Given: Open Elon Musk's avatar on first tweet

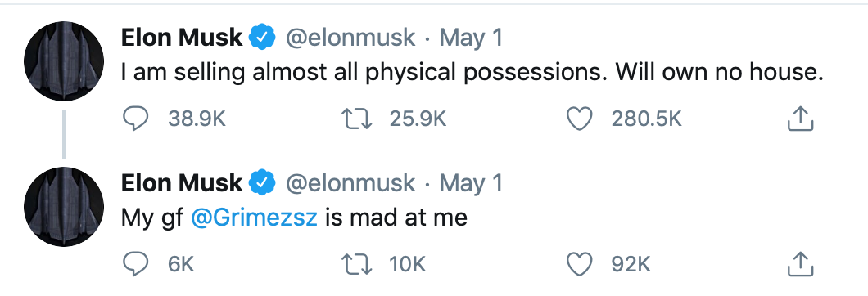Looking at the screenshot, I should [x=64, y=61].
